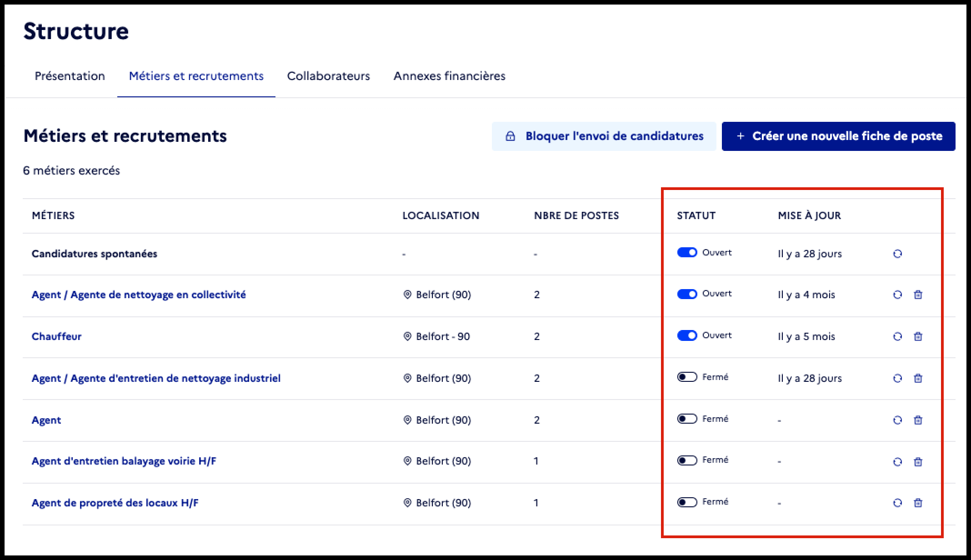Refresh the balayage voirie H/F row
This screenshot has width=971, height=560.
[897, 462]
